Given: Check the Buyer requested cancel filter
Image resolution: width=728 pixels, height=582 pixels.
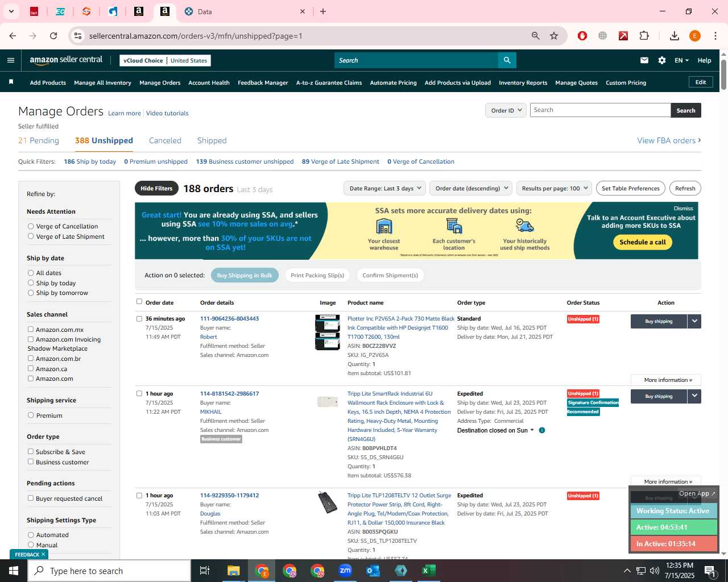Looking at the screenshot, I should tap(31, 498).
